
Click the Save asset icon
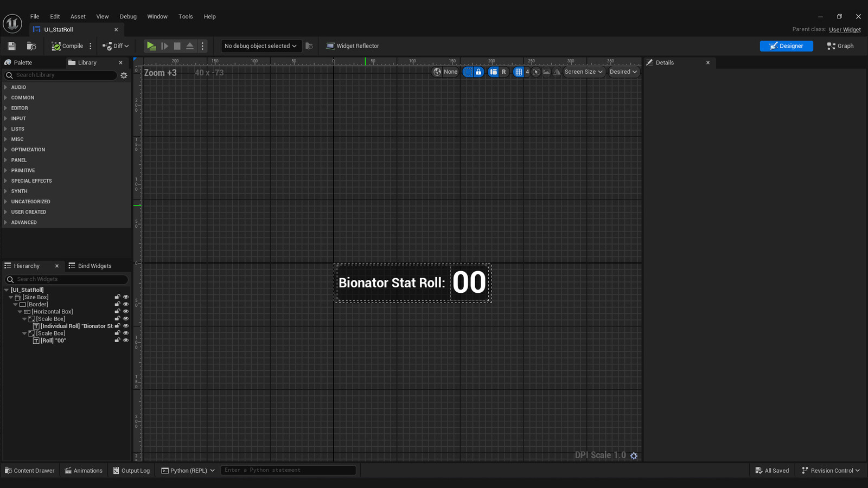(x=11, y=46)
